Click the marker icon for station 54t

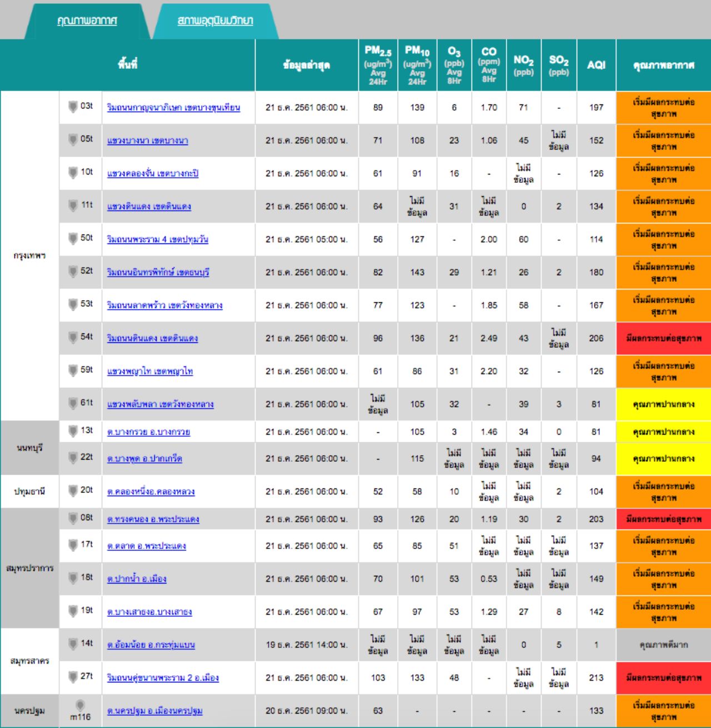click(x=72, y=337)
